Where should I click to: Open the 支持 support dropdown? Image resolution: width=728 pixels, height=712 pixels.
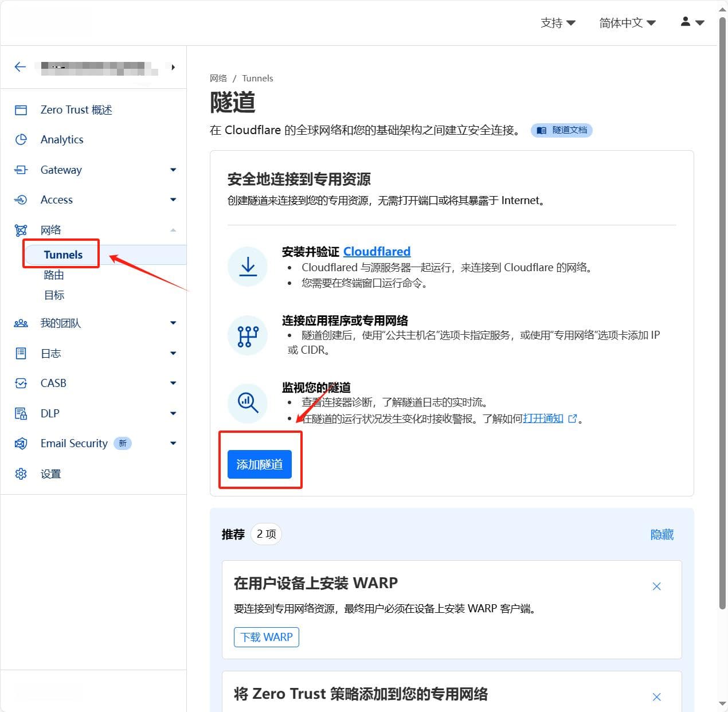(558, 23)
